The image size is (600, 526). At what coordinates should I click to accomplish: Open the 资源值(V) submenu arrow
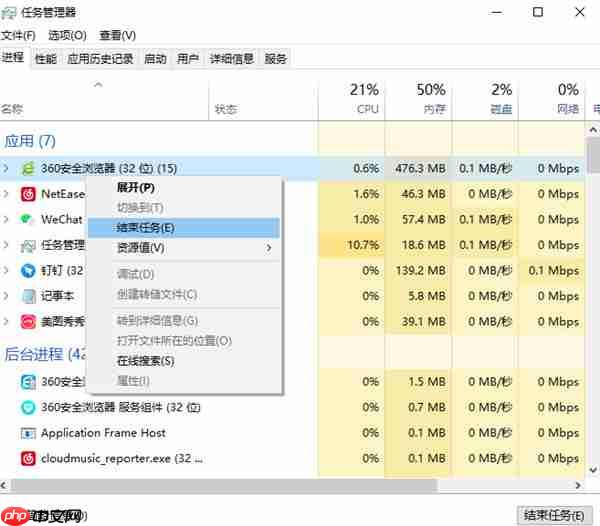point(269,248)
